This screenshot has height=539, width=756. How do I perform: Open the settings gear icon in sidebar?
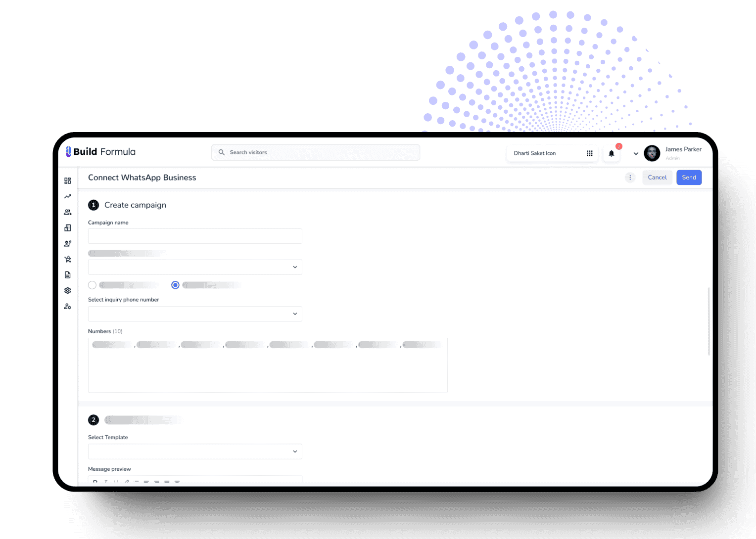pos(68,291)
